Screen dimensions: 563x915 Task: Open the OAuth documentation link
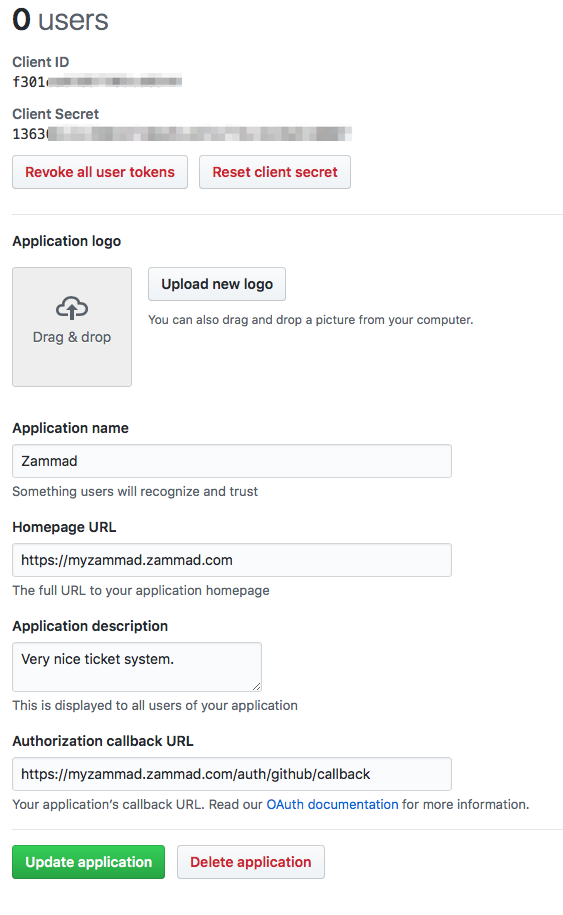[x=332, y=805]
